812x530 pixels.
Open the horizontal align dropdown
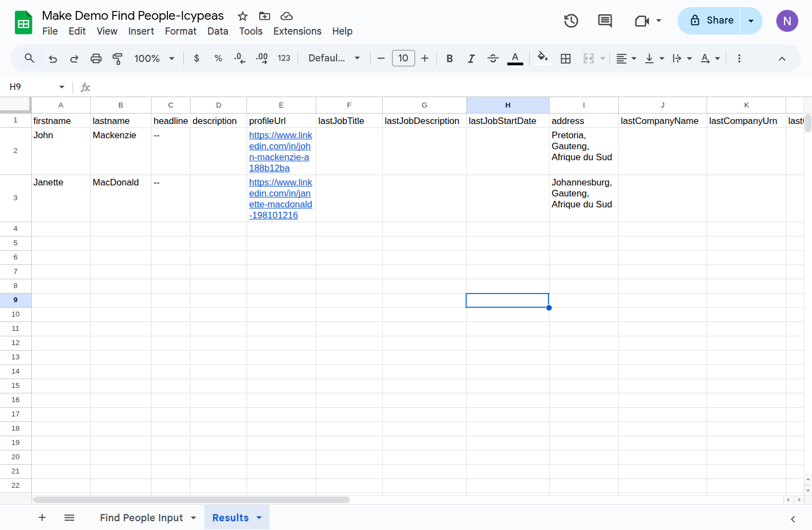[626, 58]
